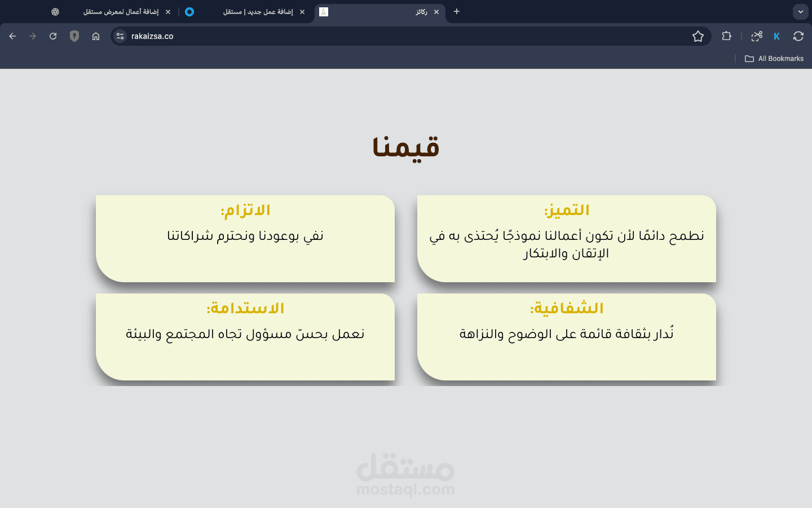Go back to the previous page
Image resolution: width=812 pixels, height=508 pixels.
[12, 36]
